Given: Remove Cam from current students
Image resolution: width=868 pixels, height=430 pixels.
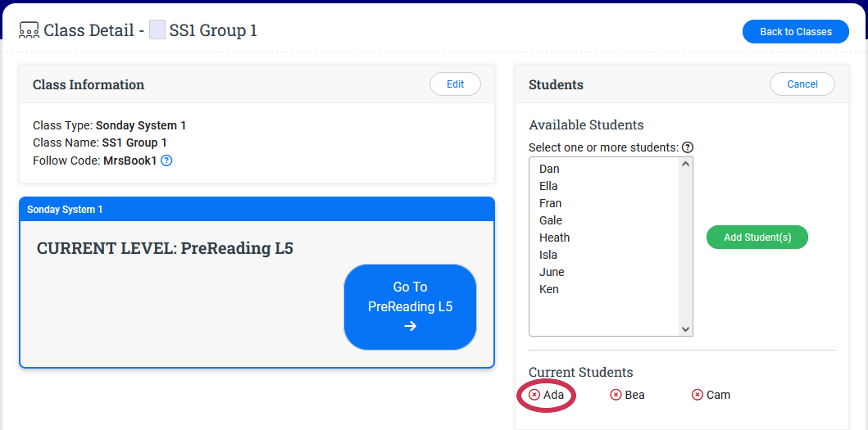Looking at the screenshot, I should tap(698, 395).
